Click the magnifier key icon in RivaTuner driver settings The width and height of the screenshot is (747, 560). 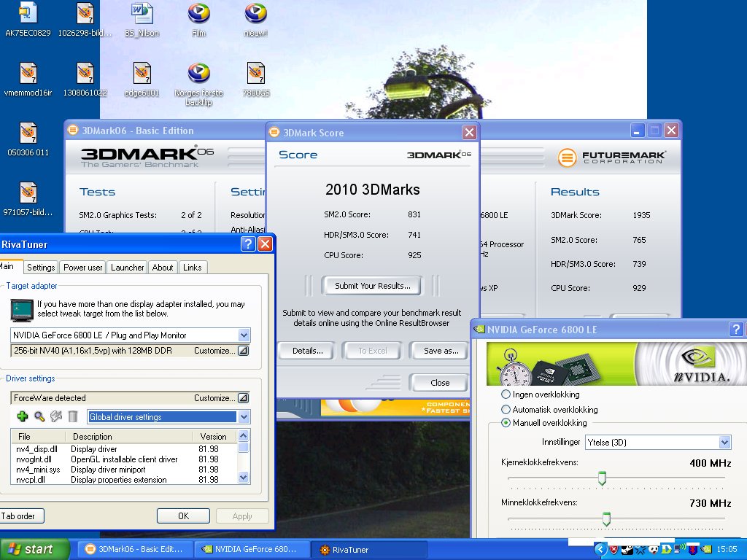point(39,416)
